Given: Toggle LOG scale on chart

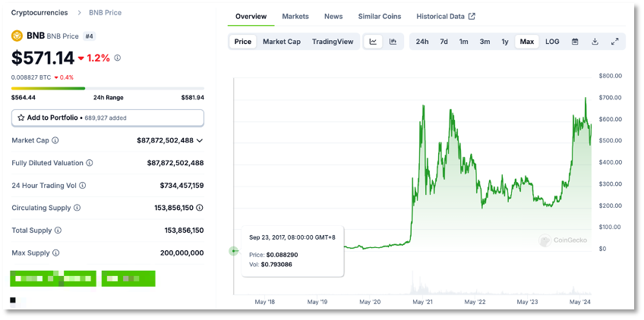Looking at the screenshot, I should (x=552, y=42).
